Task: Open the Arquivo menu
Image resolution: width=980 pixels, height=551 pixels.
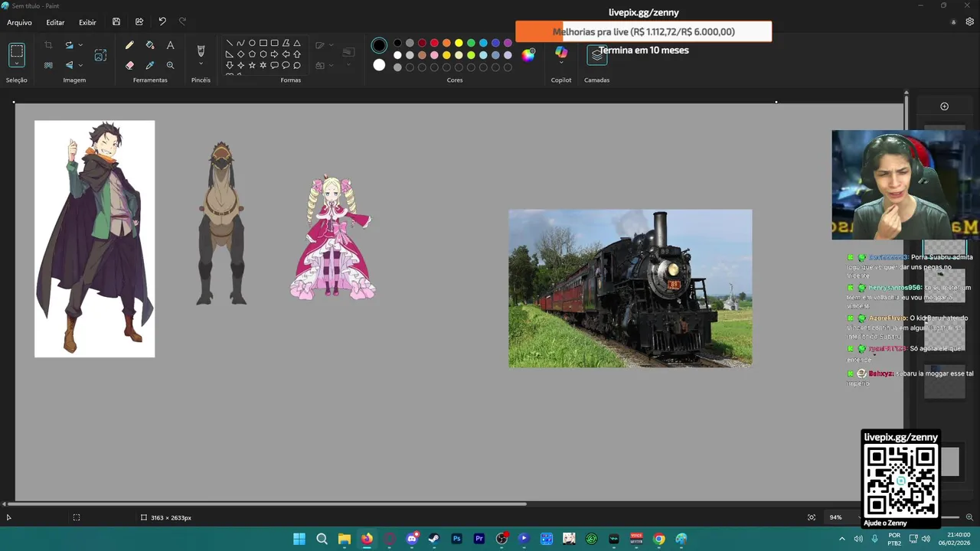Action: click(20, 22)
